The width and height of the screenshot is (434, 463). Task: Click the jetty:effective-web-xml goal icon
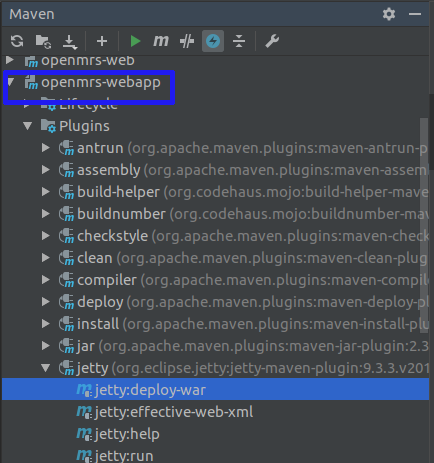(x=84, y=412)
